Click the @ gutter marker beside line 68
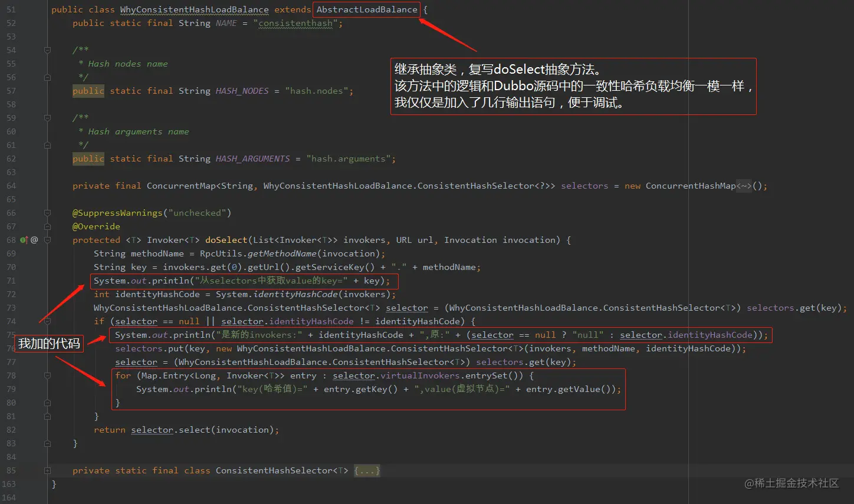Image resolution: width=854 pixels, height=504 pixels. (34, 240)
